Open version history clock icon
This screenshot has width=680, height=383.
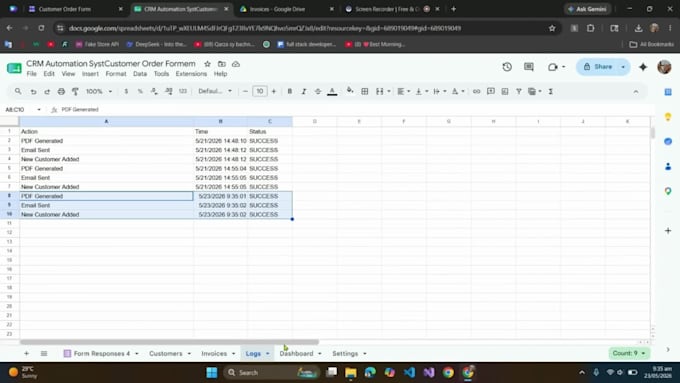tap(507, 67)
